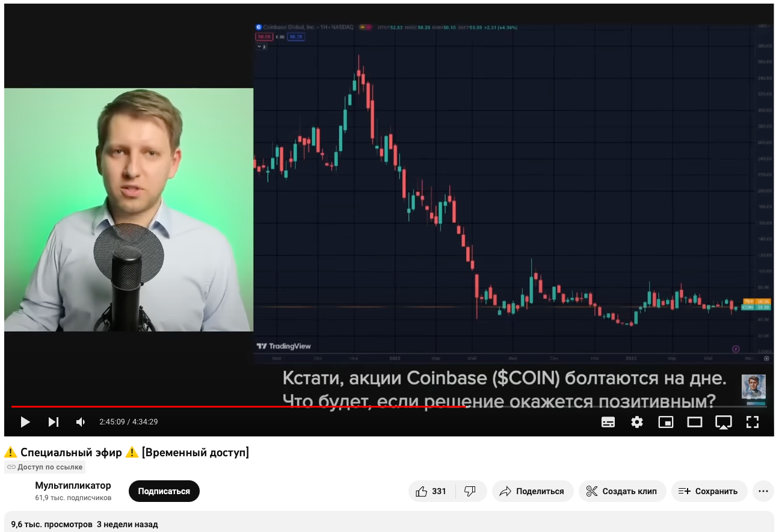Click the channel watermark thumbnail in player
This screenshot has width=779, height=532.
point(754,387)
